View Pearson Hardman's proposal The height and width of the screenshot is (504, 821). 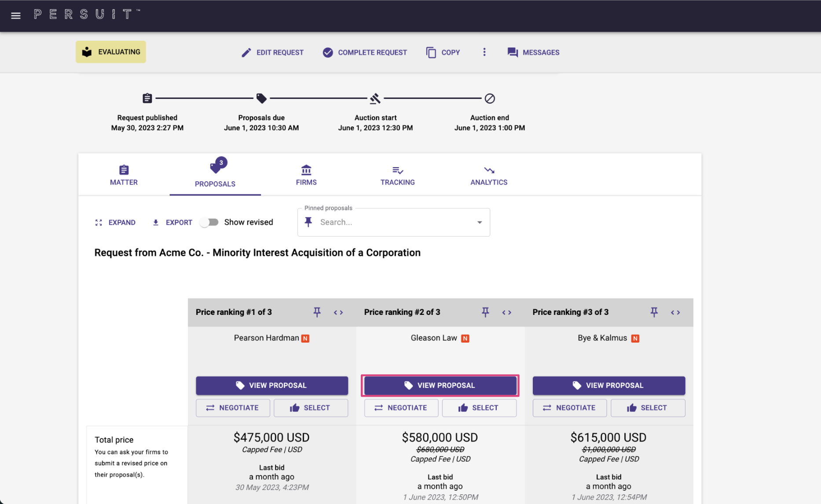(272, 385)
